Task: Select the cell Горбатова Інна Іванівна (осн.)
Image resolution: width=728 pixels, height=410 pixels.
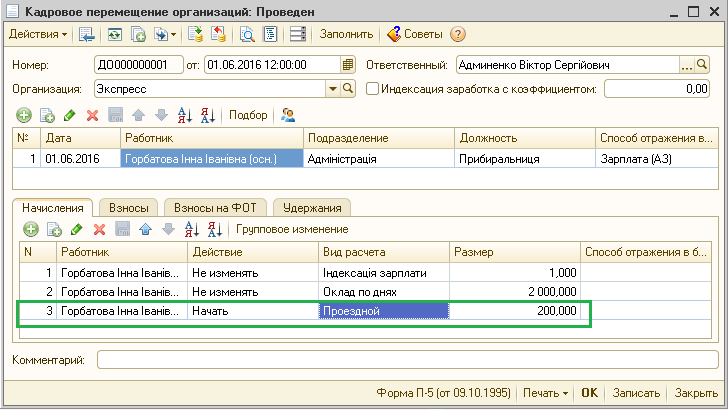Action: tap(212, 159)
